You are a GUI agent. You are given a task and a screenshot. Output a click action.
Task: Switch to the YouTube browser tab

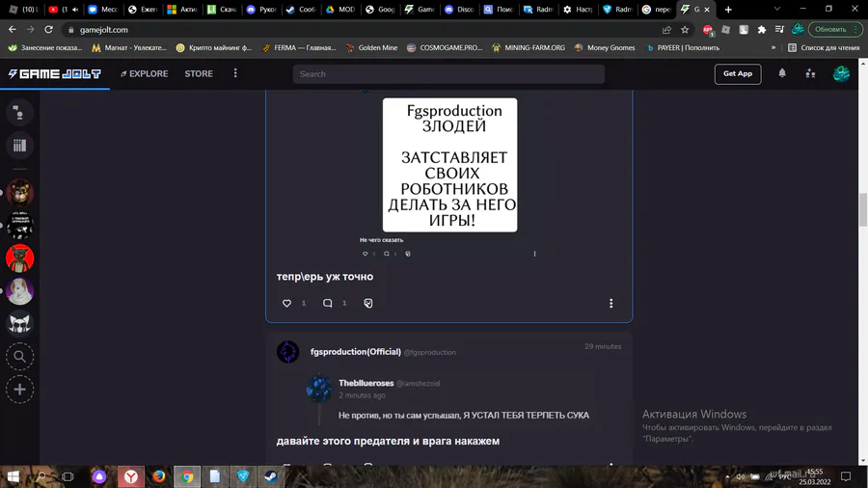coord(63,10)
